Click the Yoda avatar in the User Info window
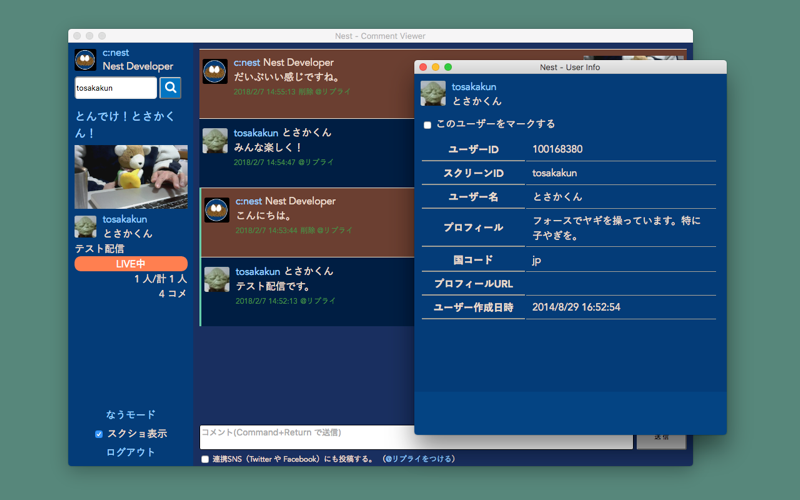Image resolution: width=800 pixels, height=500 pixels. pos(433,93)
